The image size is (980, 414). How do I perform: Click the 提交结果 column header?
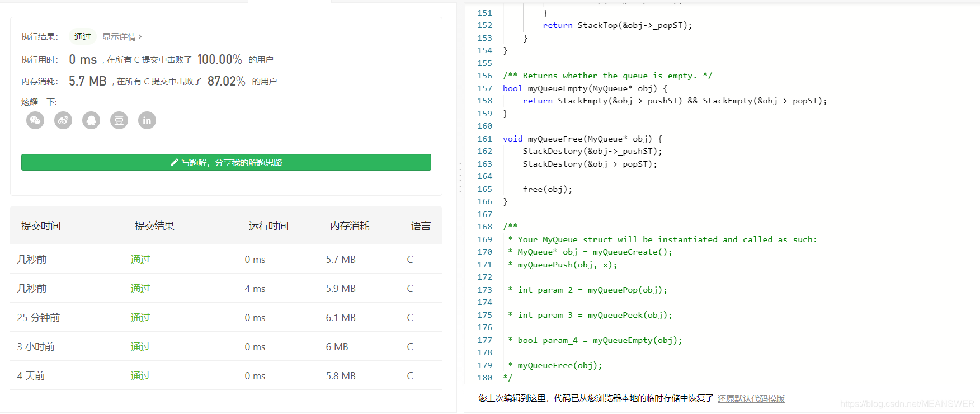[154, 226]
